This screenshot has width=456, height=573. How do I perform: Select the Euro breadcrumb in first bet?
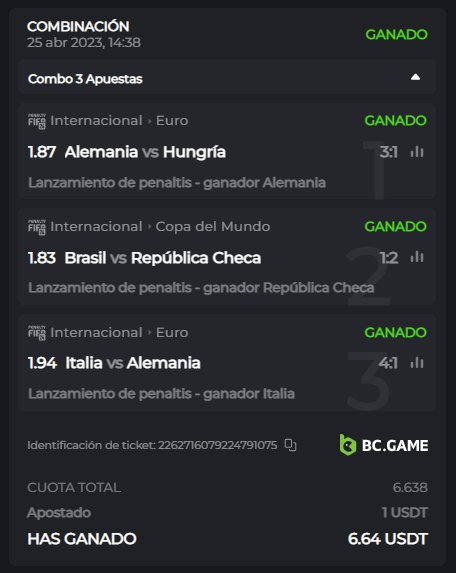[172, 121]
